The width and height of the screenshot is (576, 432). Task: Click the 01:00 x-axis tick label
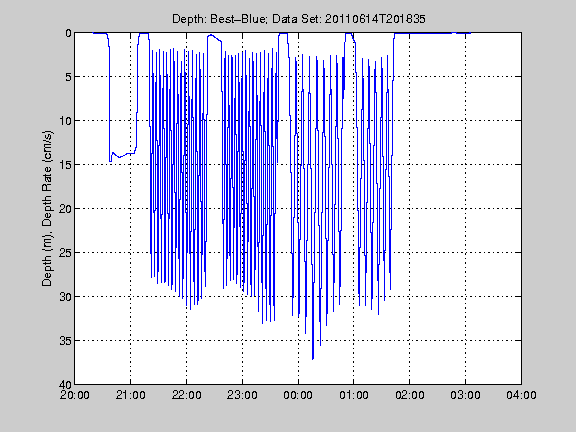[354, 395]
